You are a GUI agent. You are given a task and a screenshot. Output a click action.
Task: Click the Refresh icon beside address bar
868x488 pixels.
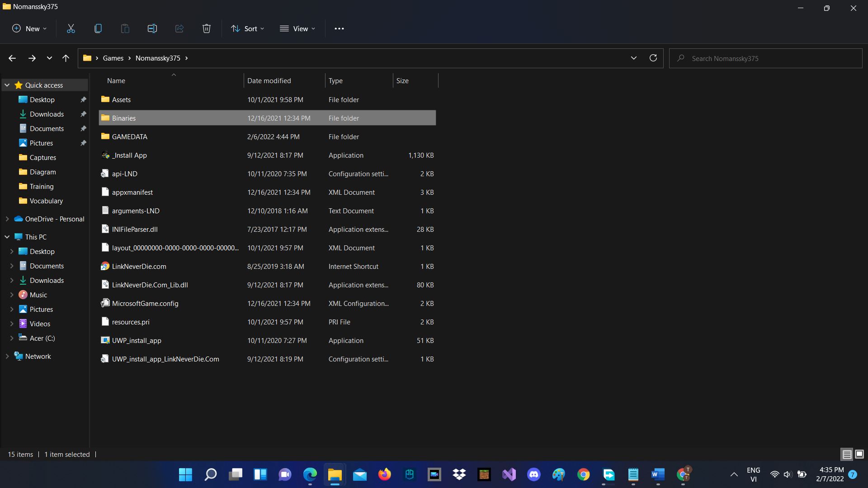pos(653,58)
